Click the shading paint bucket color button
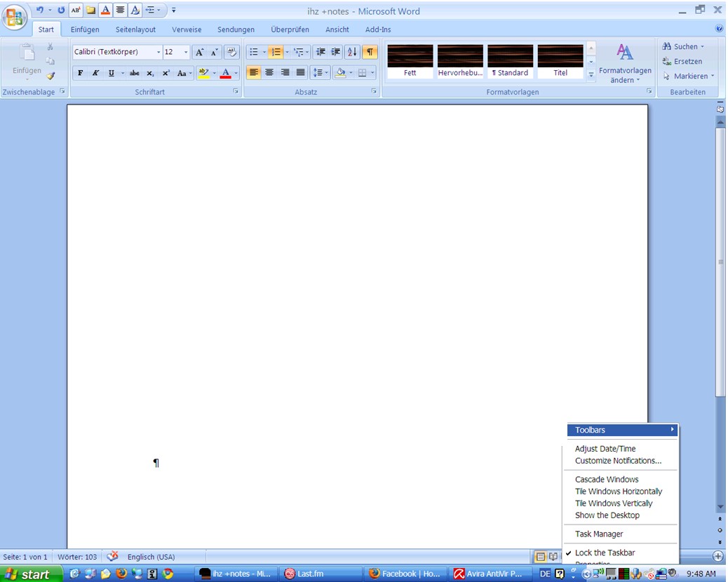This screenshot has width=728, height=582. (340, 72)
